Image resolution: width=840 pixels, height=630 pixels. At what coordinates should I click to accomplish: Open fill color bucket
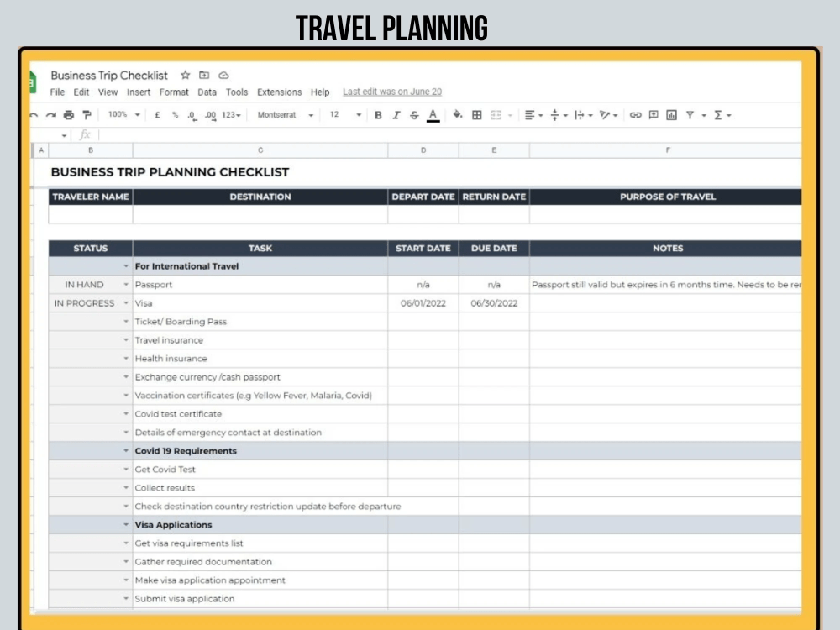coord(458,114)
